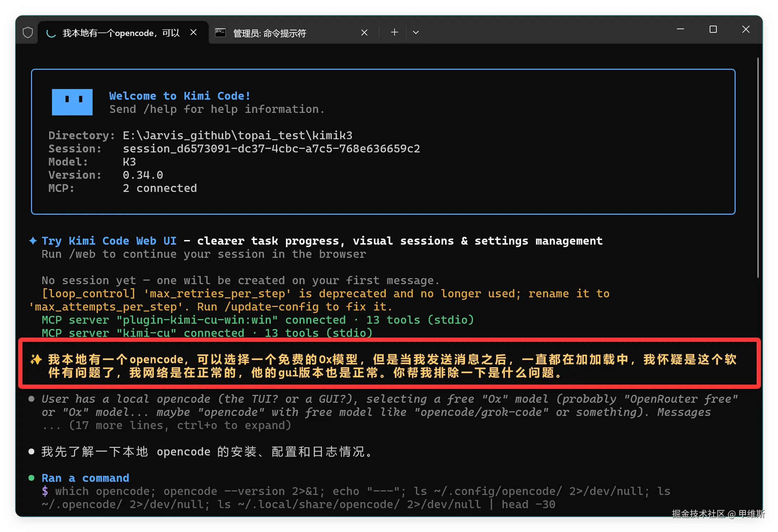Click the ~/.opencode/ ls command continuation line

(x=298, y=504)
